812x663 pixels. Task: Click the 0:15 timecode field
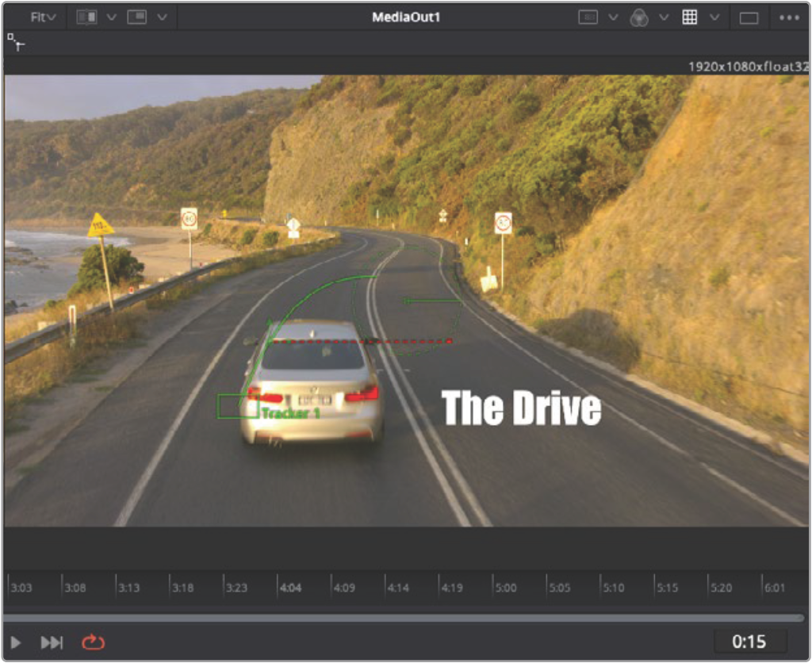[749, 642]
